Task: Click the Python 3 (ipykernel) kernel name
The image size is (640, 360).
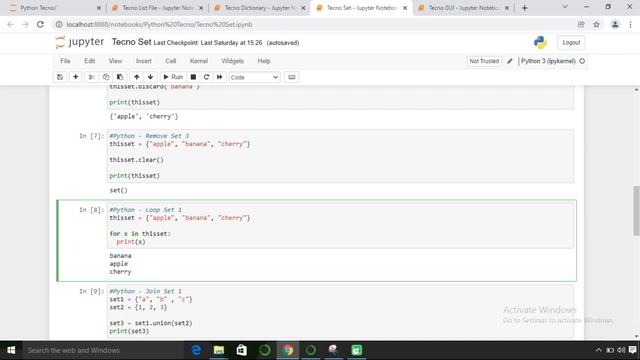Action: pos(548,61)
